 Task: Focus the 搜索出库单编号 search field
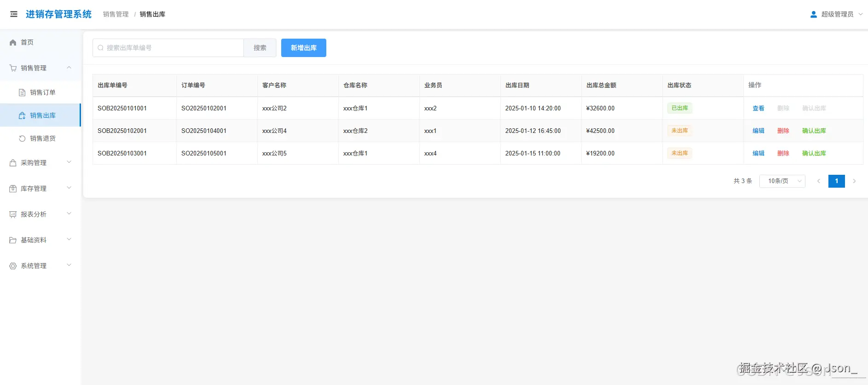click(168, 48)
